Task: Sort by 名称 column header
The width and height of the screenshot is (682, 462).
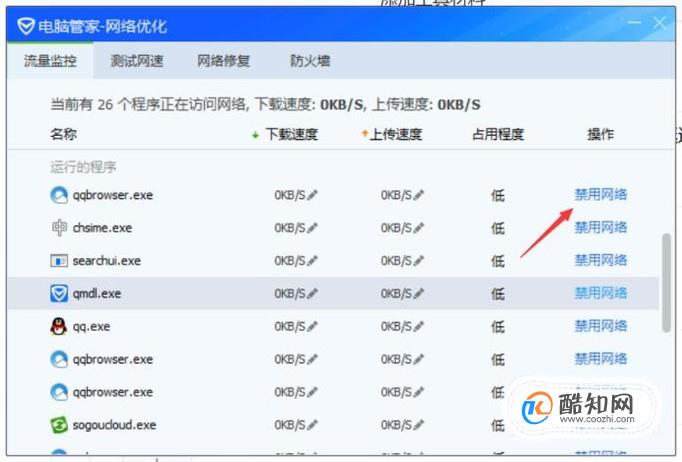Action: [64, 134]
